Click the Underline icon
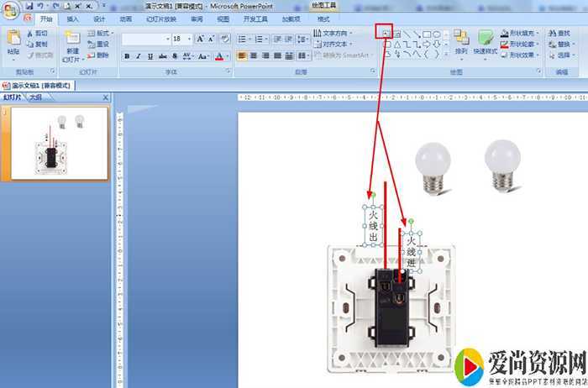The height and width of the screenshot is (388, 588). (x=150, y=56)
